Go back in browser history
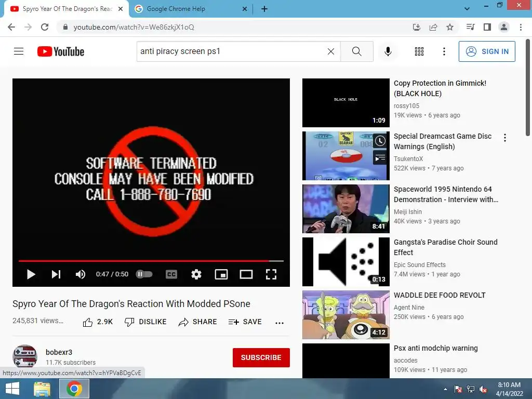Image resolution: width=532 pixels, height=399 pixels. pos(11,27)
